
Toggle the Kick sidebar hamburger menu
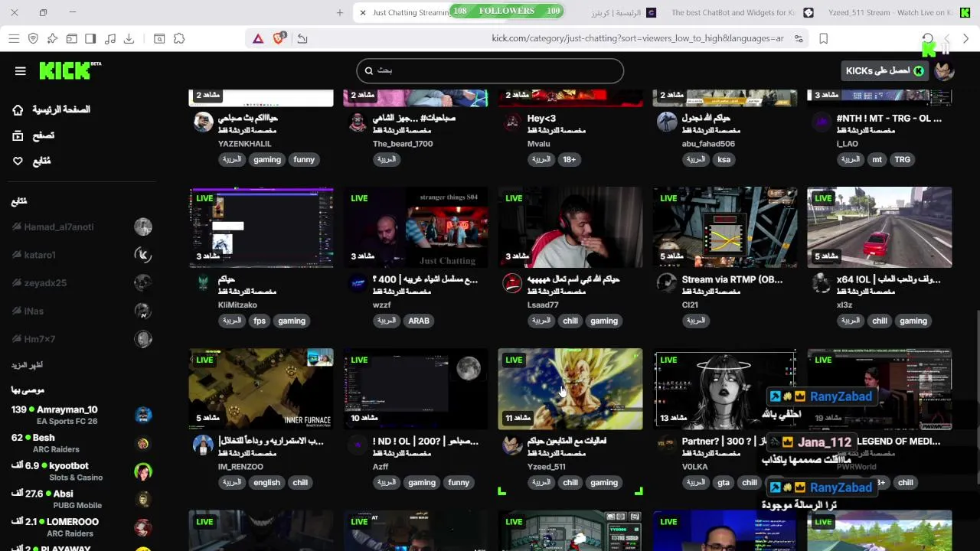pos(21,71)
